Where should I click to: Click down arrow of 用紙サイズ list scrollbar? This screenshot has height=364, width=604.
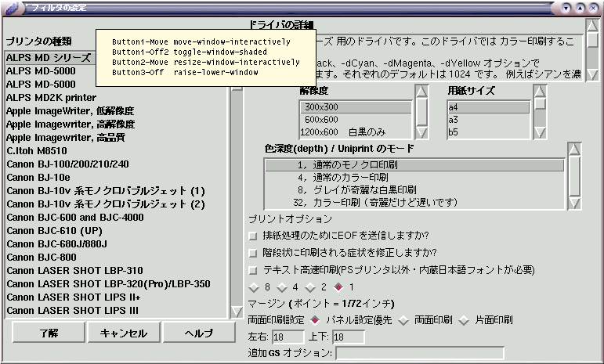[x=540, y=133]
